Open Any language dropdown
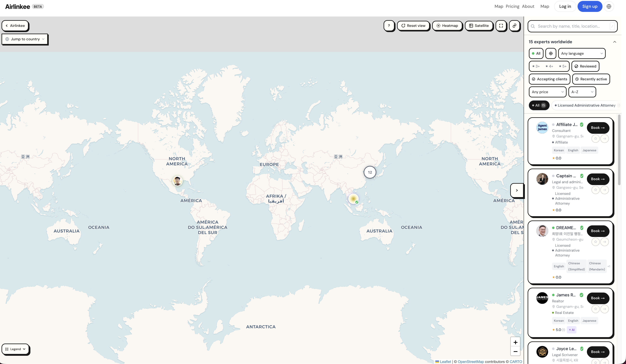Viewport: 626px width, 364px height. pyautogui.click(x=581, y=53)
